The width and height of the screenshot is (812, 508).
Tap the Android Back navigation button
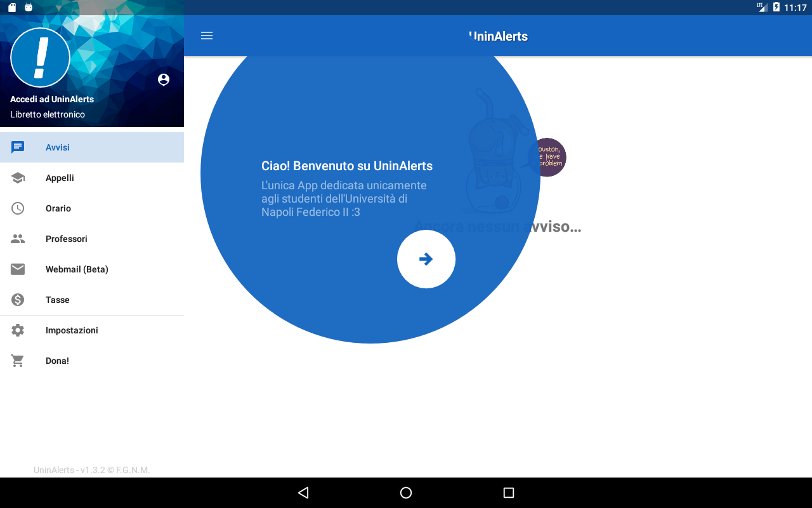coord(303,493)
